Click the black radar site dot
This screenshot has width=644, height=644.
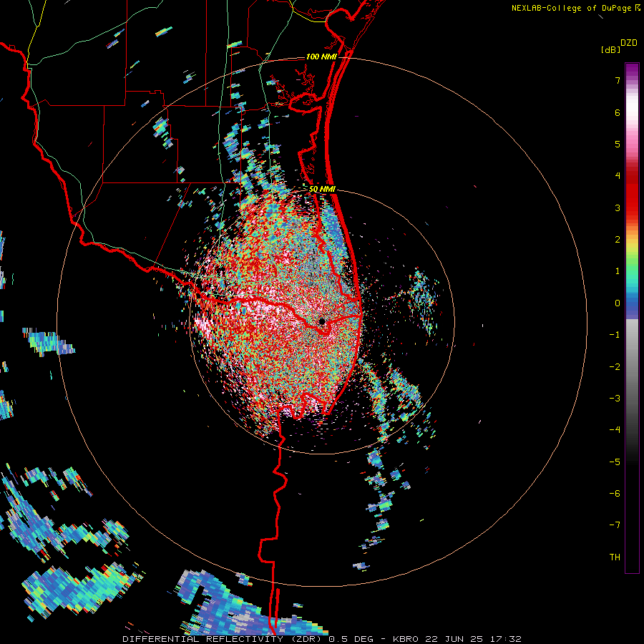pyautogui.click(x=322, y=321)
